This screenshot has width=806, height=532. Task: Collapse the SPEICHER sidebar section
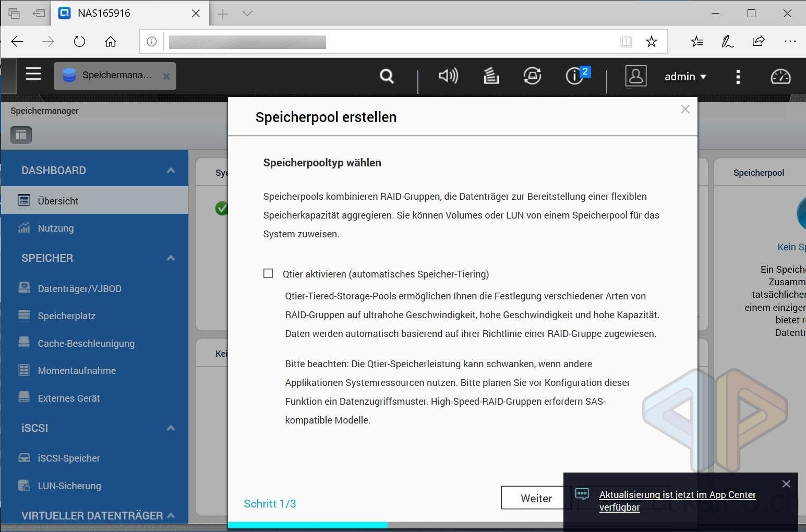[171, 258]
